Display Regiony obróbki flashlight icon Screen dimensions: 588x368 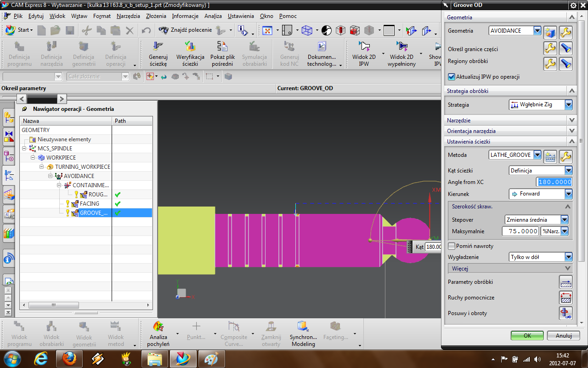565,63
